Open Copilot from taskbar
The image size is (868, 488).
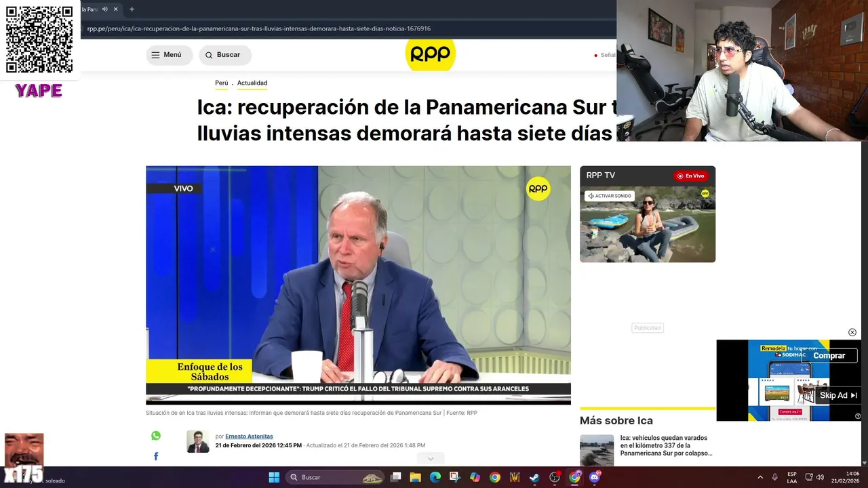pos(475,477)
